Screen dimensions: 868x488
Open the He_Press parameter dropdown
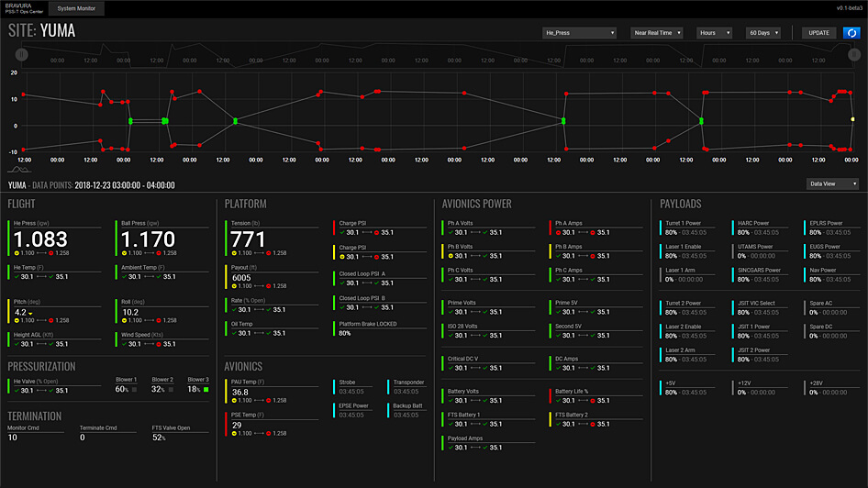pos(580,33)
